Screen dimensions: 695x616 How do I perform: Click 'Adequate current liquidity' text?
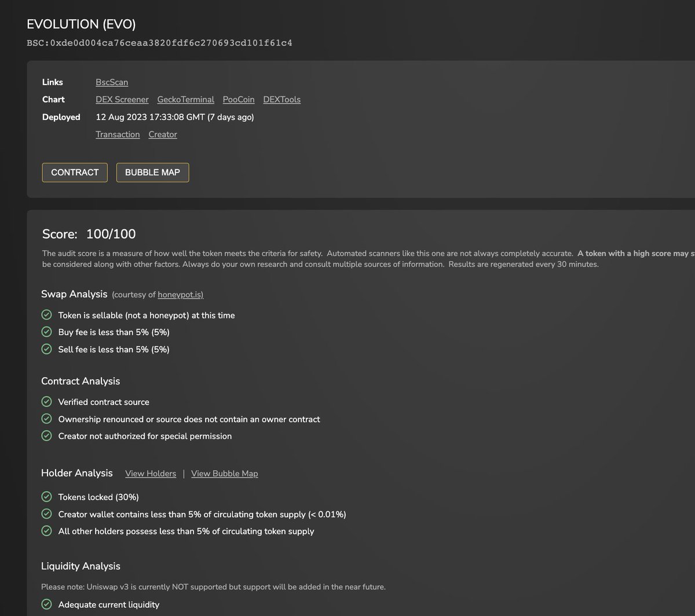coord(109,605)
